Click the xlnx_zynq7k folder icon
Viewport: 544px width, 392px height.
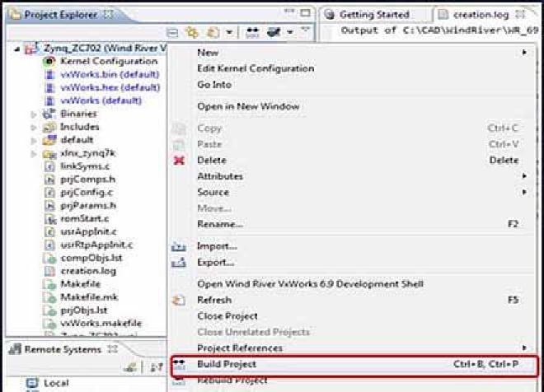49,153
